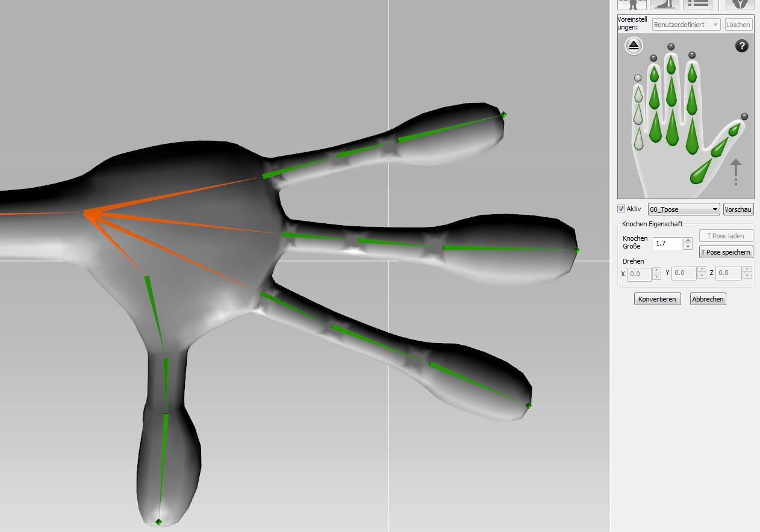760x532 pixels.
Task: Select the empty pinky finger tip bone
Action: (x=638, y=94)
